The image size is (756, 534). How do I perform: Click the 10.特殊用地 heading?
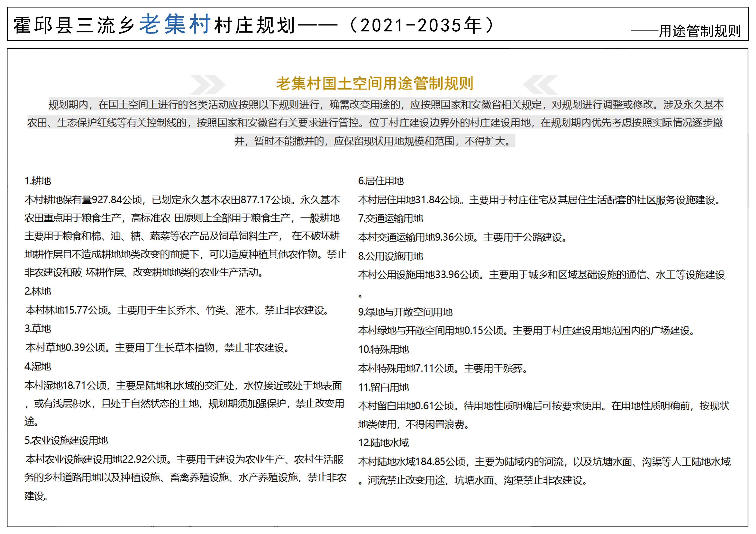point(384,349)
